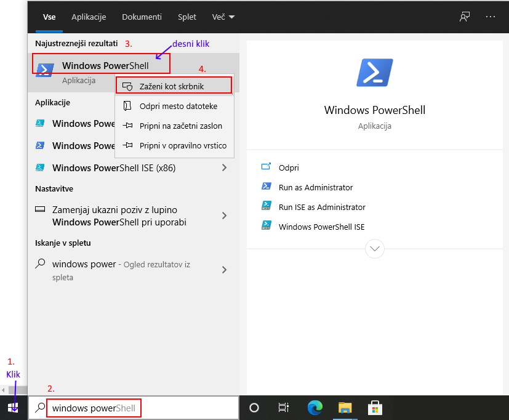Open Zamenjaj ukazni poziv z lupino setting
Screen dimensions: 509x420
click(134, 216)
